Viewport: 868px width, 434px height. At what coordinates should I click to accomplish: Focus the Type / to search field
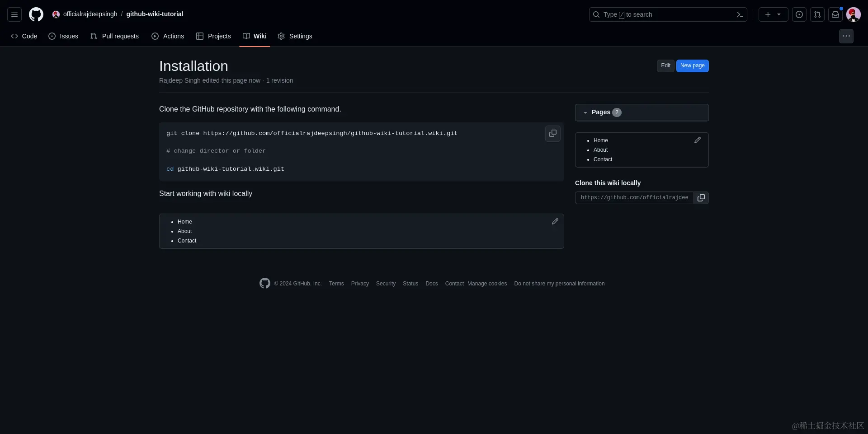(668, 14)
